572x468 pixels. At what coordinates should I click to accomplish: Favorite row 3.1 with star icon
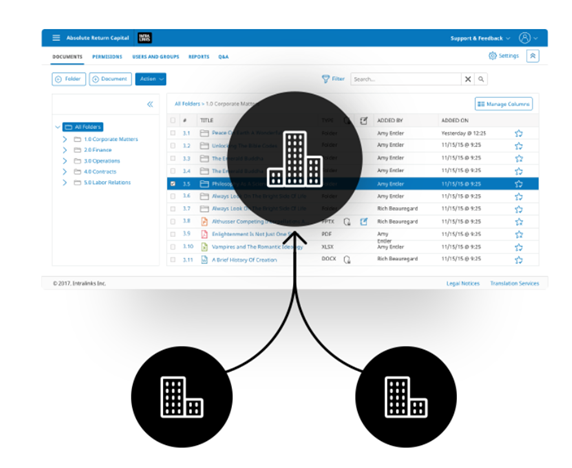pos(518,134)
